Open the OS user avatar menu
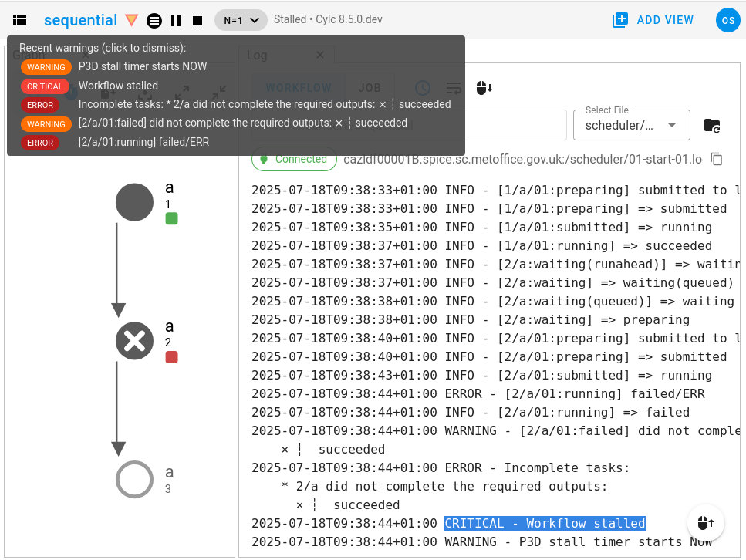Screen dimensions: 746x560 (x=727, y=20)
